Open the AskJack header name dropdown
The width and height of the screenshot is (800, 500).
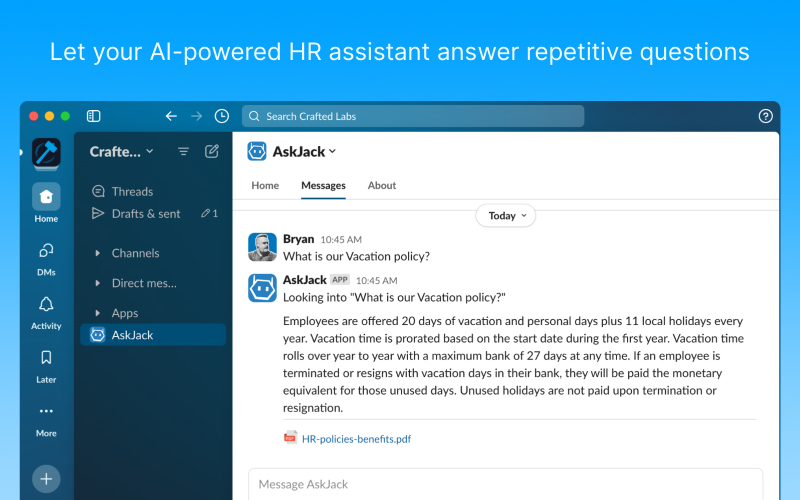(x=304, y=152)
